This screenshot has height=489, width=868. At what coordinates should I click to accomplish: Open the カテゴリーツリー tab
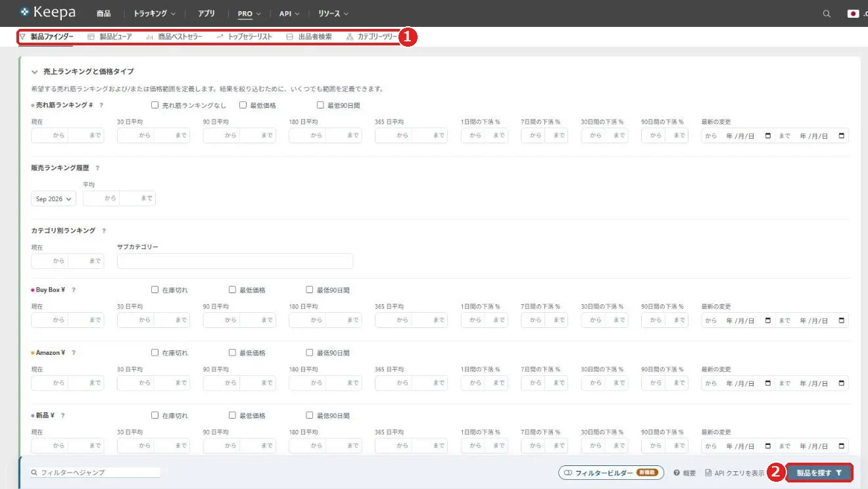click(x=372, y=37)
